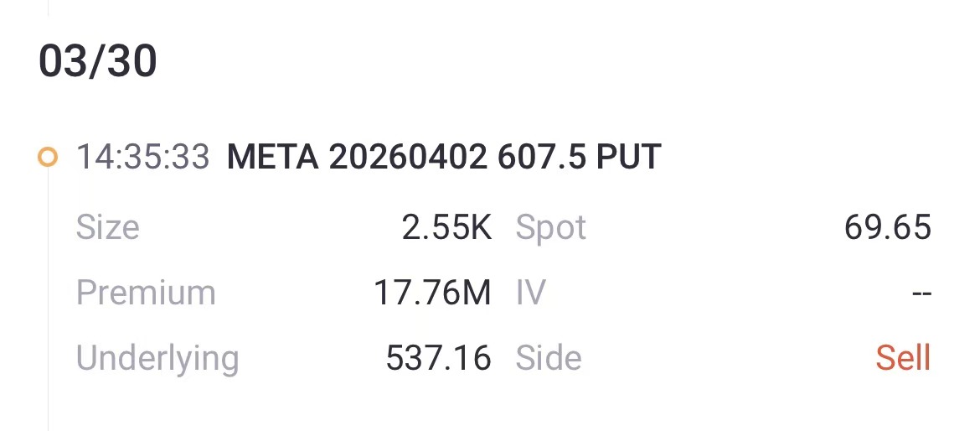Click the orange circle timeline marker
Screen dimensions: 980x431
point(49,158)
